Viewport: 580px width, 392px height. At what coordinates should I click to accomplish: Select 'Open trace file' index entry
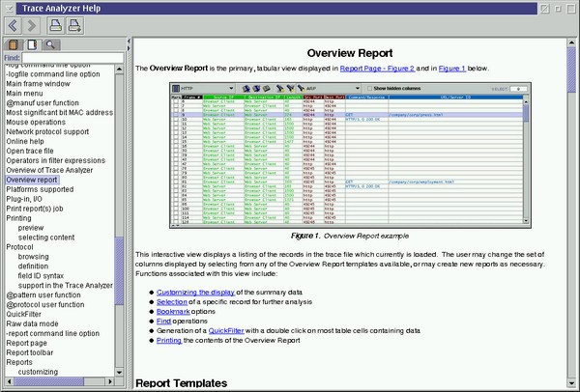tap(30, 152)
